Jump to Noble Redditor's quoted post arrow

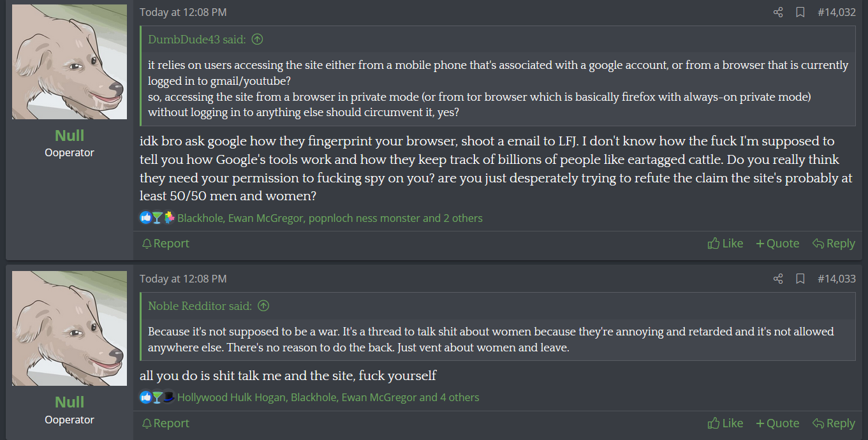263,306
